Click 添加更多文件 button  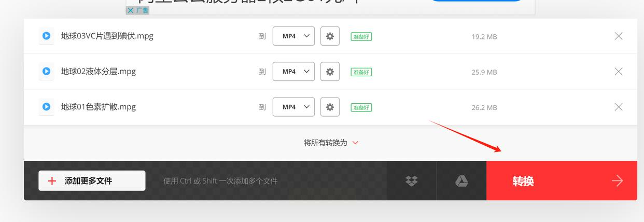coord(92,181)
